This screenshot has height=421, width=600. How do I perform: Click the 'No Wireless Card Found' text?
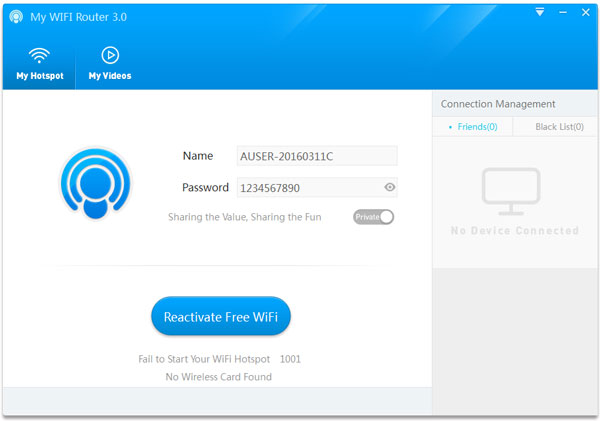coord(218,377)
